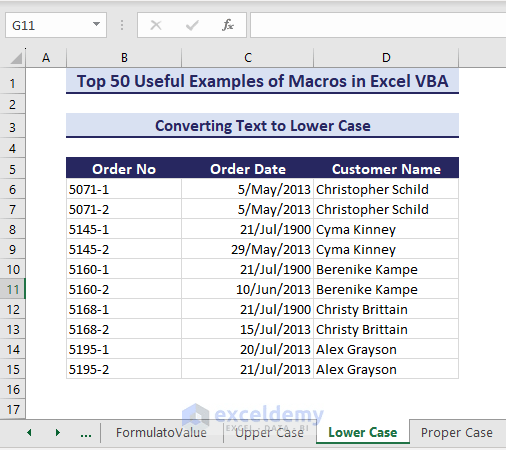Click Alex Grayson in row 14

(386, 349)
